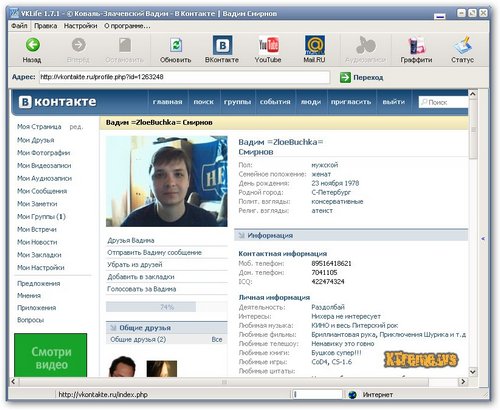Open Приложения sidebar link
Image resolution: width=500 pixels, height=410 pixels.
click(36, 308)
